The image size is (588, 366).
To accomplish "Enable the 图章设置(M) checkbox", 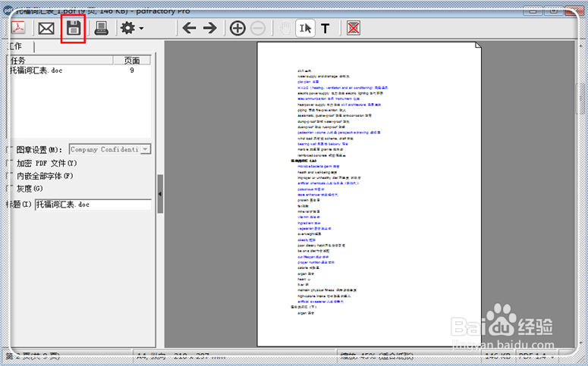I will tap(11, 149).
